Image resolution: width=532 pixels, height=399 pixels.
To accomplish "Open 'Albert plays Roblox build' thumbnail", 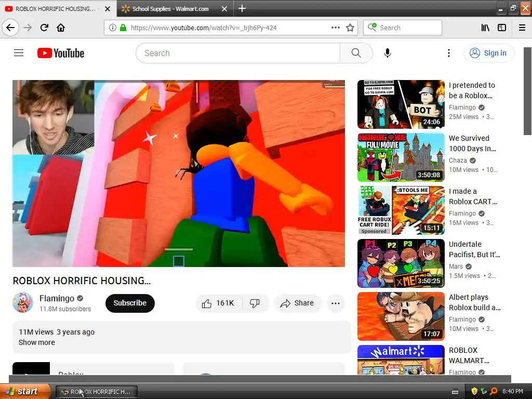I will [401, 316].
